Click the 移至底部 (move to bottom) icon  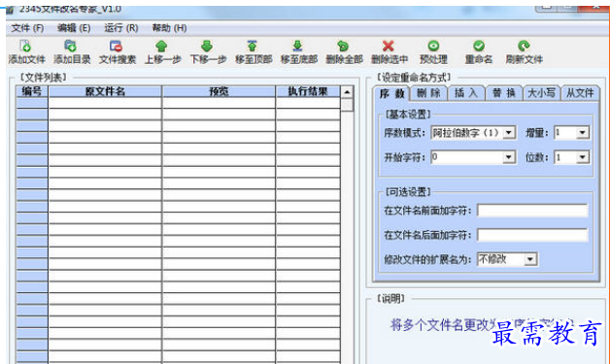pos(297,46)
